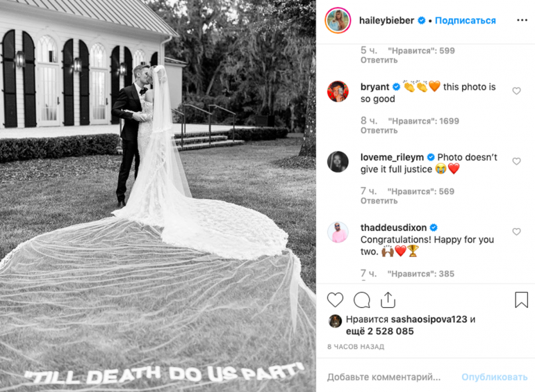Open the haileybieber username link

[x=386, y=20]
